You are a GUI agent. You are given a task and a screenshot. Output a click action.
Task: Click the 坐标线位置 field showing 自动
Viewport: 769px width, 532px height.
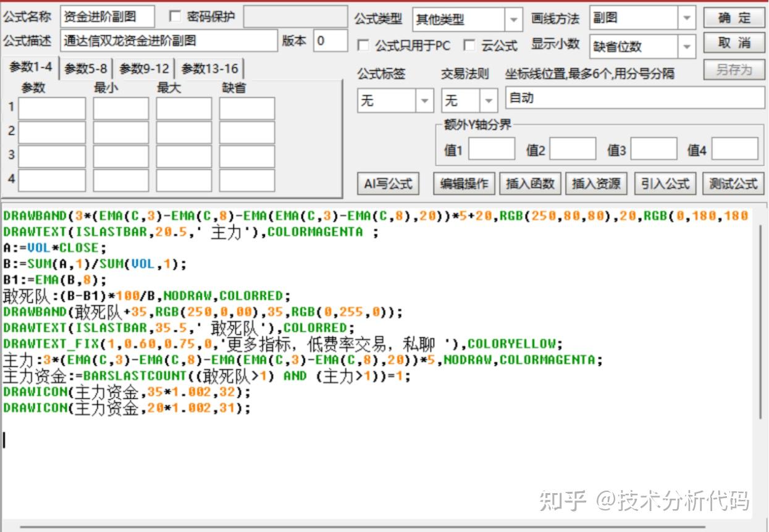pyautogui.click(x=635, y=98)
